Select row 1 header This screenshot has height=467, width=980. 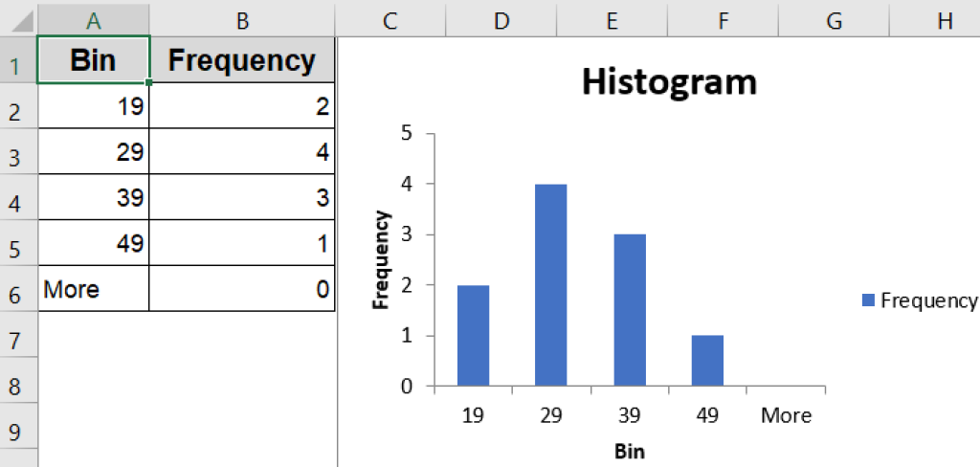point(19,59)
